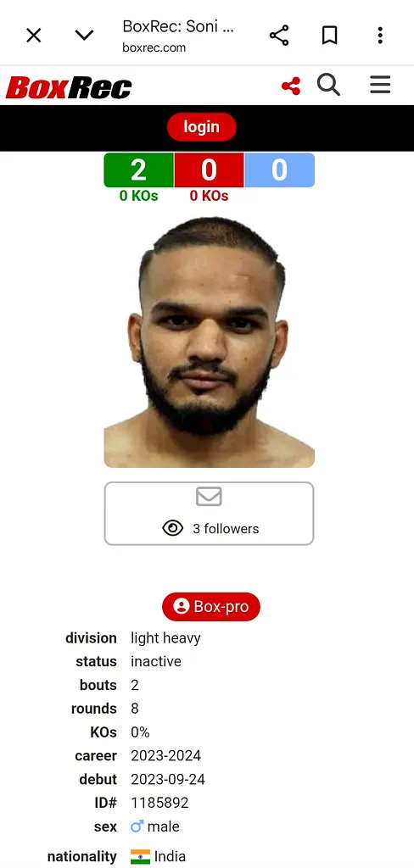Click the BoxRec logo

coord(69,87)
